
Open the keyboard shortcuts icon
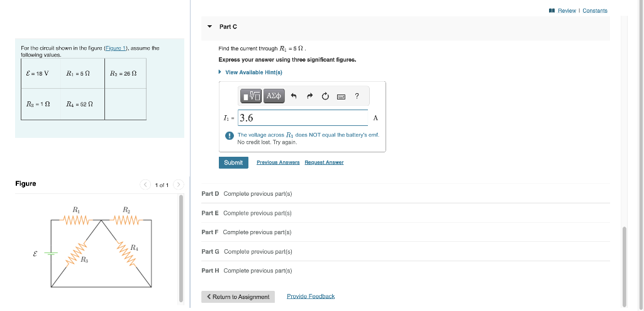click(341, 97)
